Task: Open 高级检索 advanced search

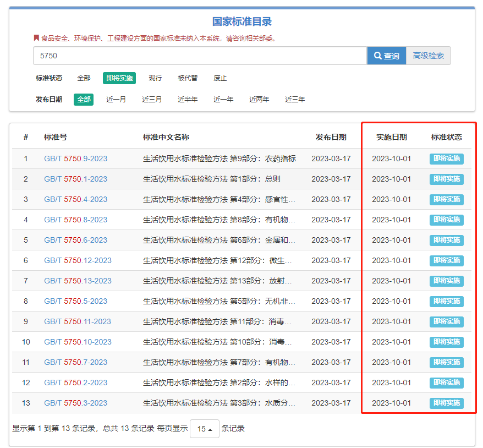Action: [x=429, y=56]
